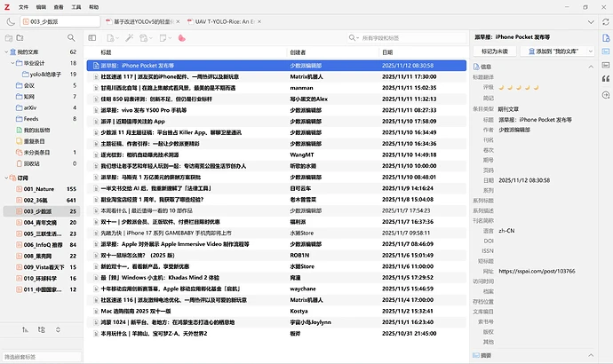Open the sspai.com/post/103766 URL
This screenshot has height=364, width=613.
(x=537, y=271)
